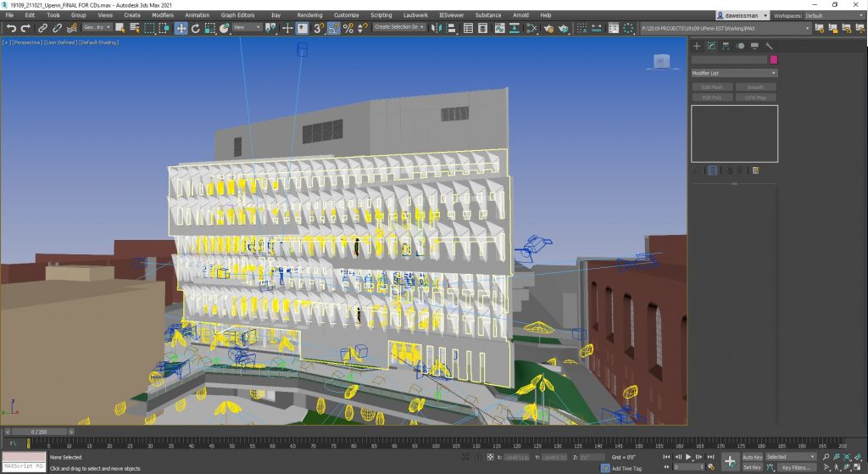Open the Workspaces Default dropdown
Viewport: 868px width, 474px height.
click(834, 15)
